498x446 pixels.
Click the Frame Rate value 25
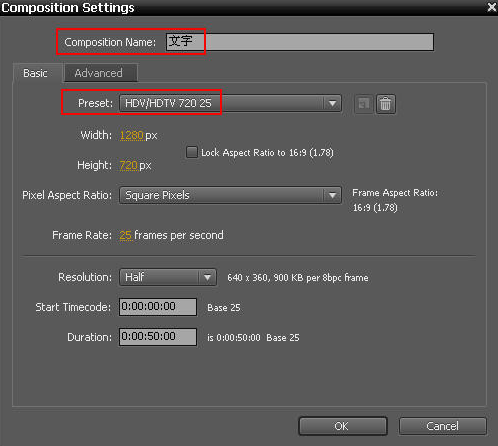[126, 235]
